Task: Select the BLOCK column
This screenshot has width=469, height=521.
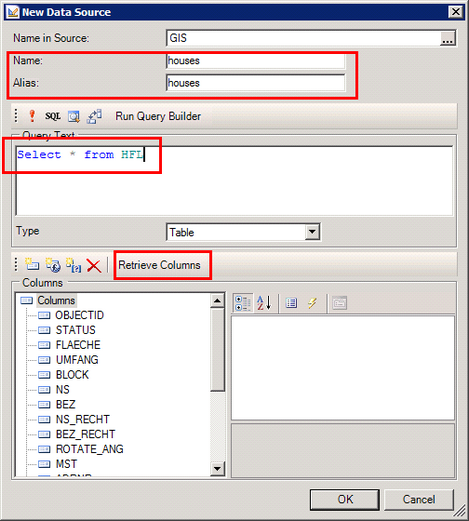Action: pyautogui.click(x=72, y=375)
